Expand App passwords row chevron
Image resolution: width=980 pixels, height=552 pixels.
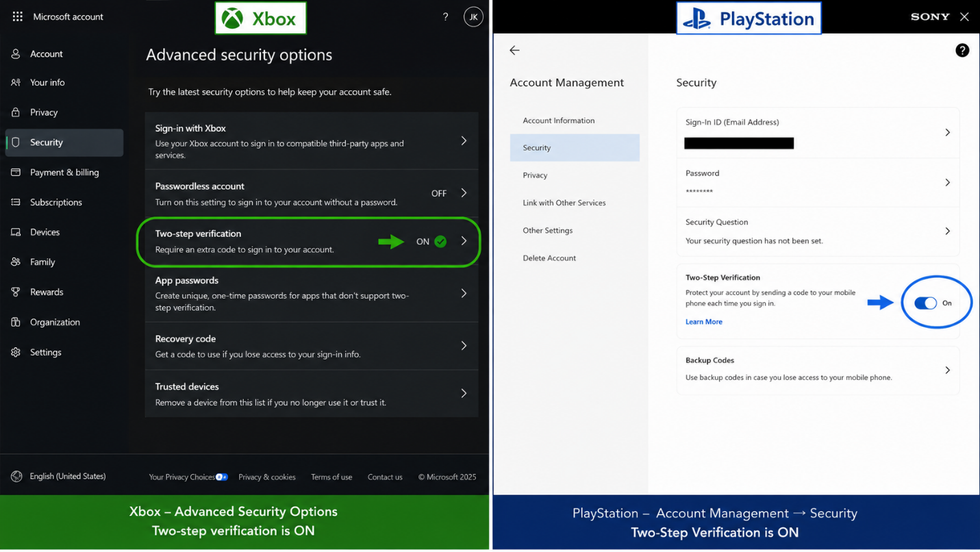coord(464,293)
